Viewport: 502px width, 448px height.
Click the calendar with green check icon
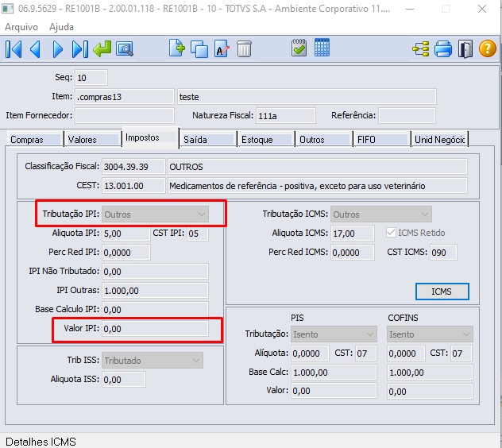pyautogui.click(x=299, y=48)
